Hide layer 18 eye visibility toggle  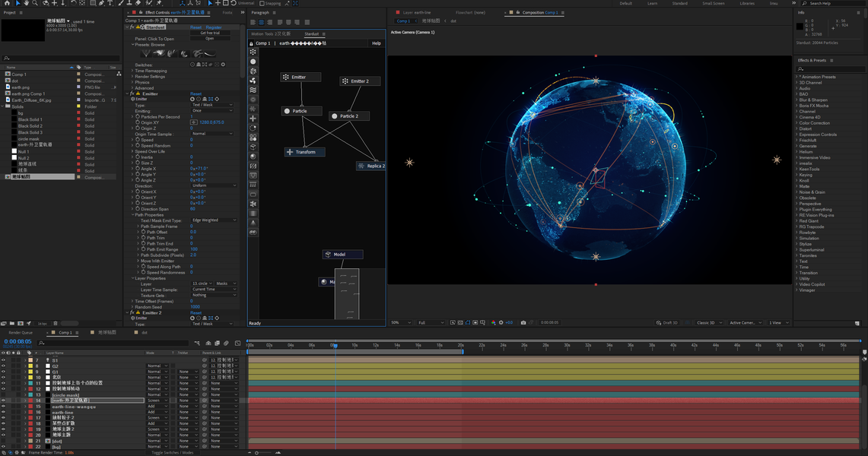3,423
